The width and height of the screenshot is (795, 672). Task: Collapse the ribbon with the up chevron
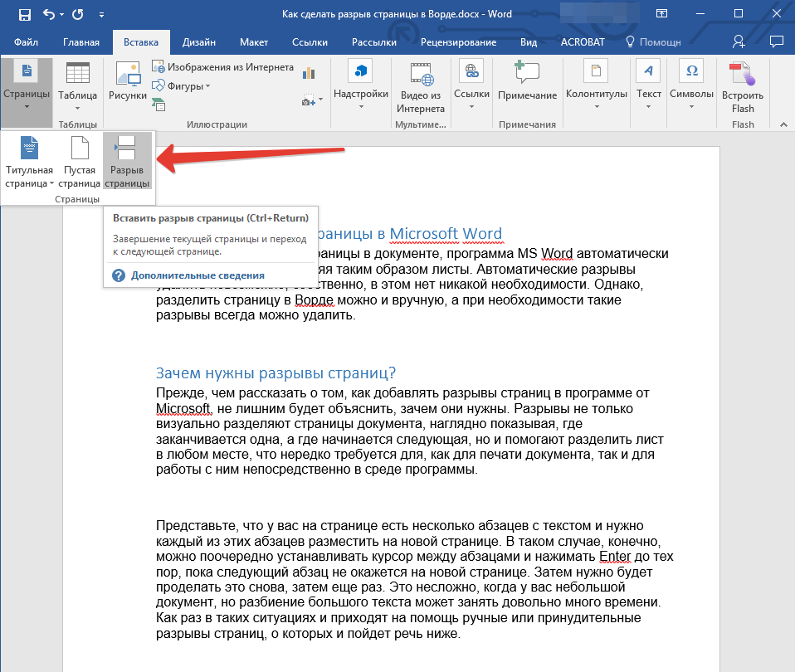783,124
